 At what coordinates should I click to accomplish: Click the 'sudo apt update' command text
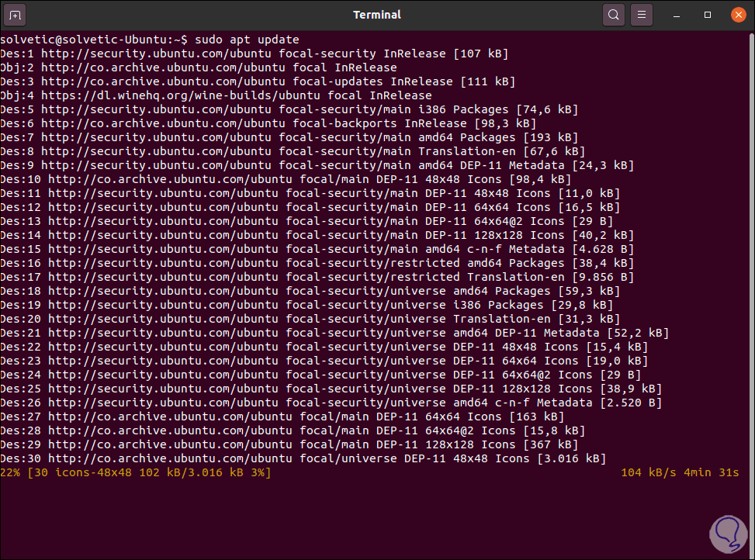[x=247, y=40]
